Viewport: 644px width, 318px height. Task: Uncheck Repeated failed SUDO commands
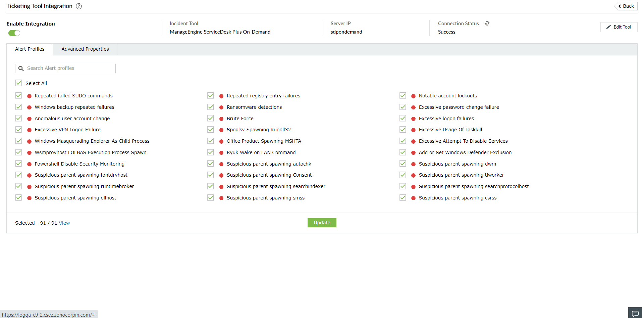pyautogui.click(x=18, y=95)
